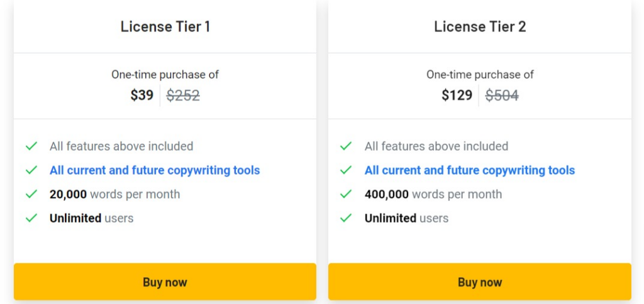Viewport: 644px width, 304px height.
Task: Click Tier 2 features included checkmark
Action: [x=346, y=146]
